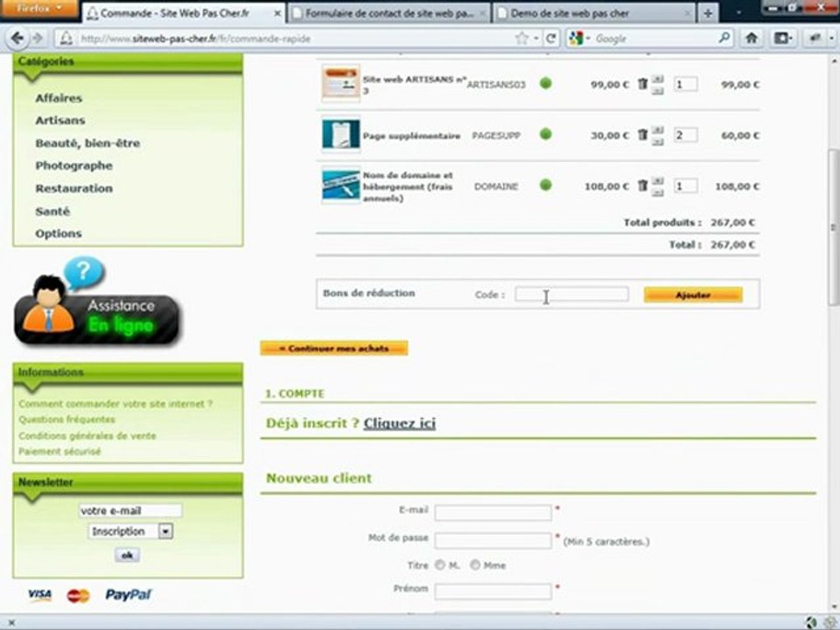
Task: Focus the Mot de passe field
Action: [493, 541]
